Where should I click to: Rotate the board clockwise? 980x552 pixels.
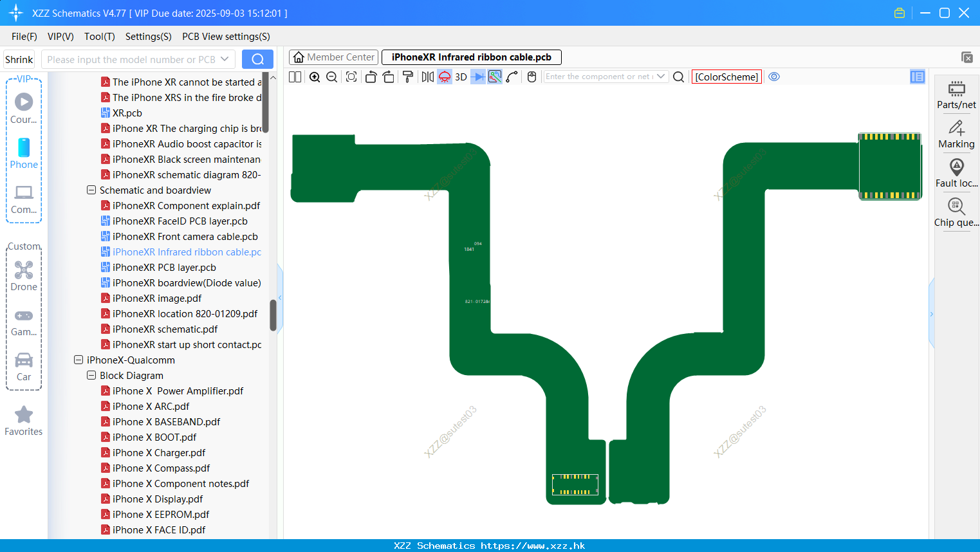coord(388,77)
